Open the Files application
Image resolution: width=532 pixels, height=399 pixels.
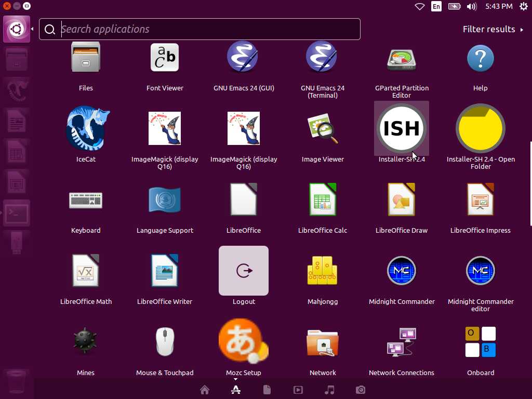coord(86,58)
